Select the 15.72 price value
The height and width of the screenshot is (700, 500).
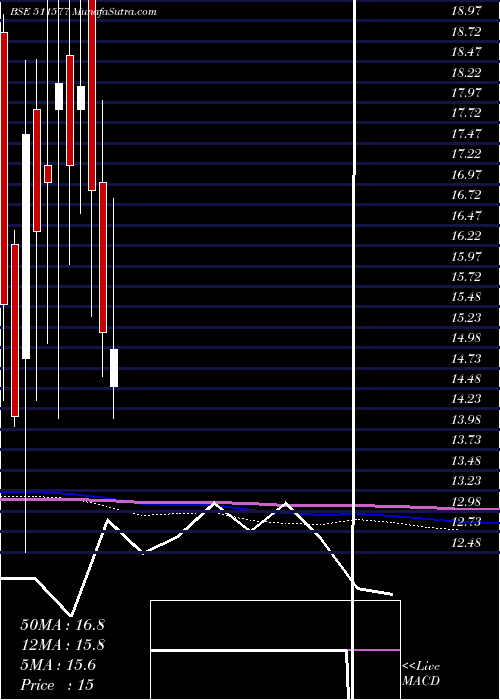(466, 277)
